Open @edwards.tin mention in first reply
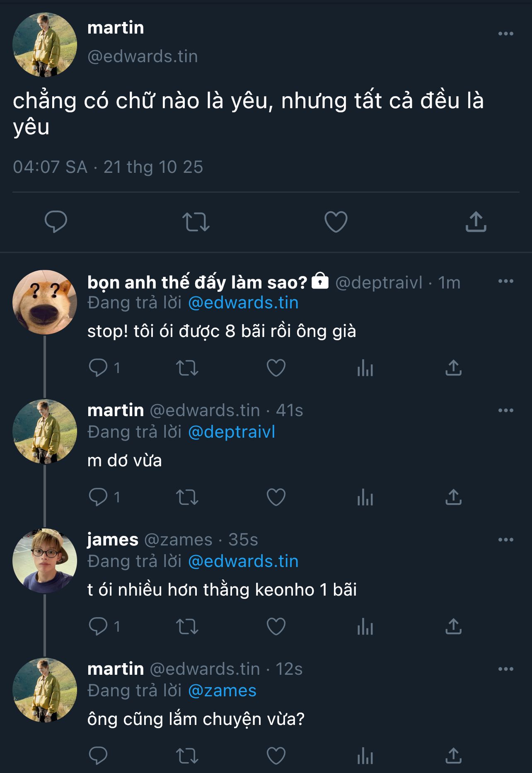532x773 pixels. pyautogui.click(x=243, y=303)
